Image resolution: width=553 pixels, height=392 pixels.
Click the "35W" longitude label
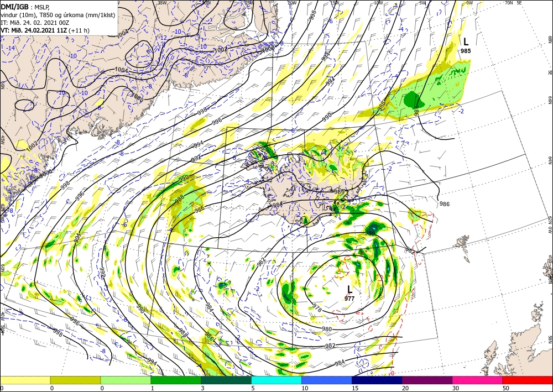click(162, 3)
